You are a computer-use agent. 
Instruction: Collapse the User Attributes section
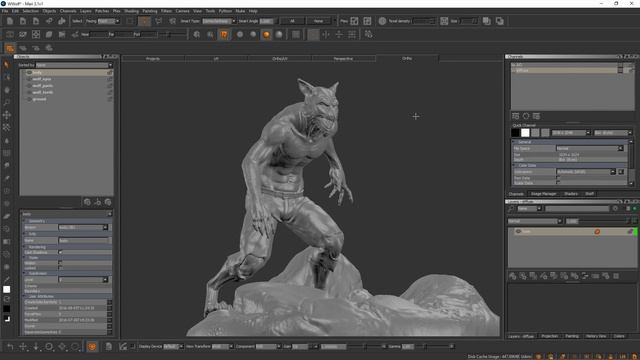pyautogui.click(x=25, y=296)
